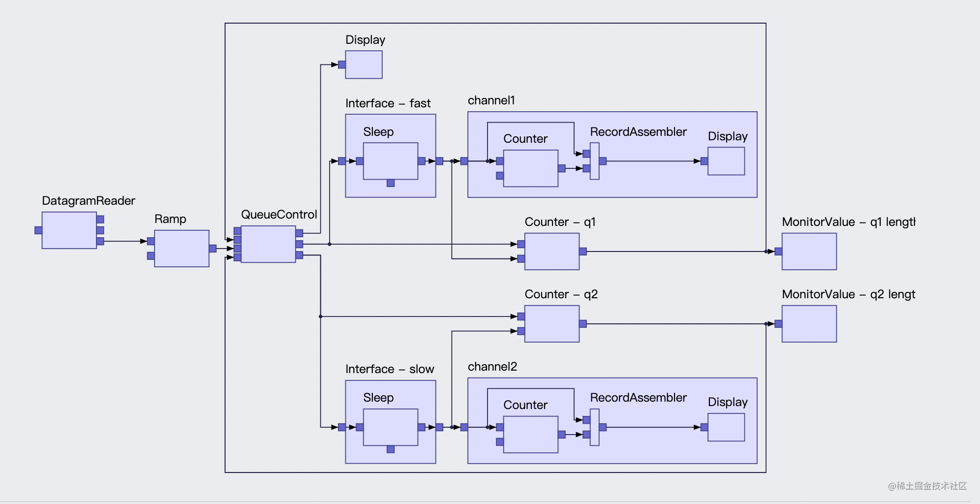This screenshot has width=980, height=504.
Task: Click the Counter block inside channel1
Action: click(x=531, y=168)
